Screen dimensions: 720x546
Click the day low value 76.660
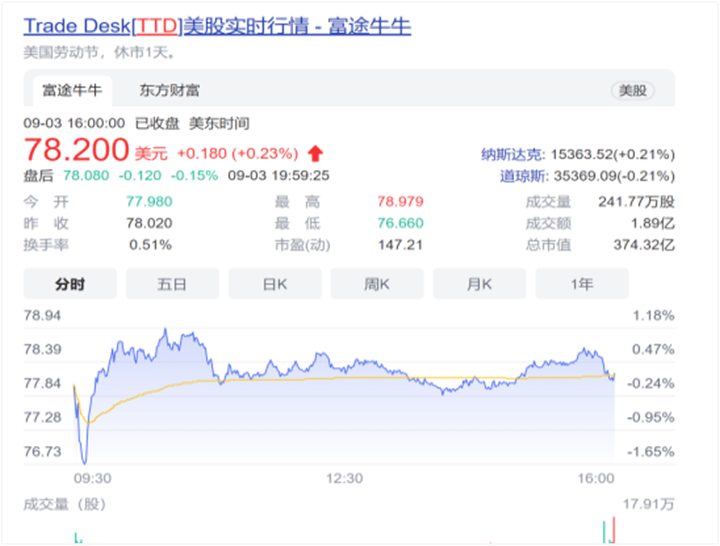click(x=400, y=223)
